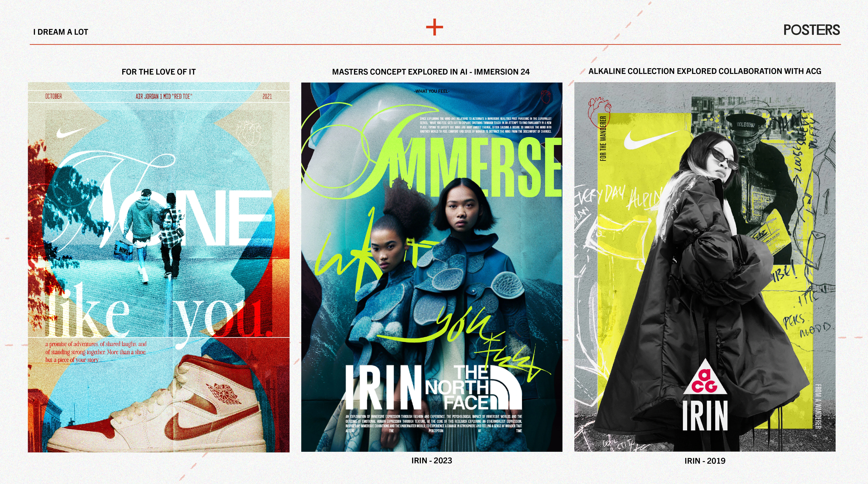Click the 'I DREAM A LOT' header text

[x=61, y=32]
